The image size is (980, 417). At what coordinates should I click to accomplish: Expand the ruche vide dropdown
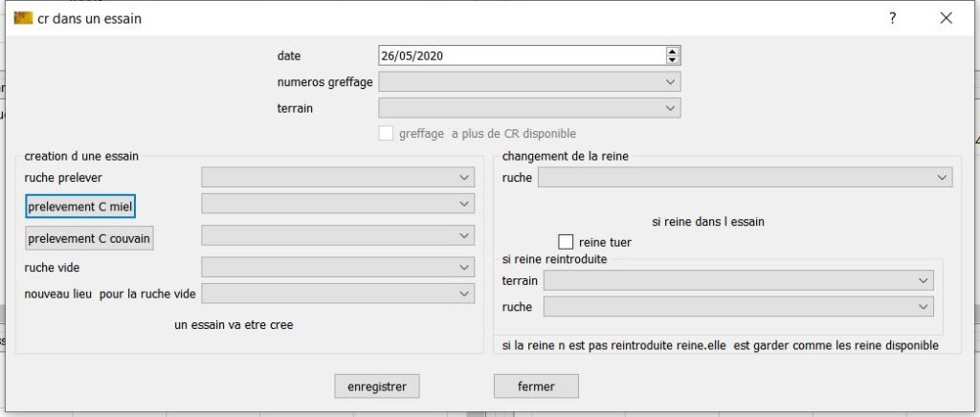338,268
